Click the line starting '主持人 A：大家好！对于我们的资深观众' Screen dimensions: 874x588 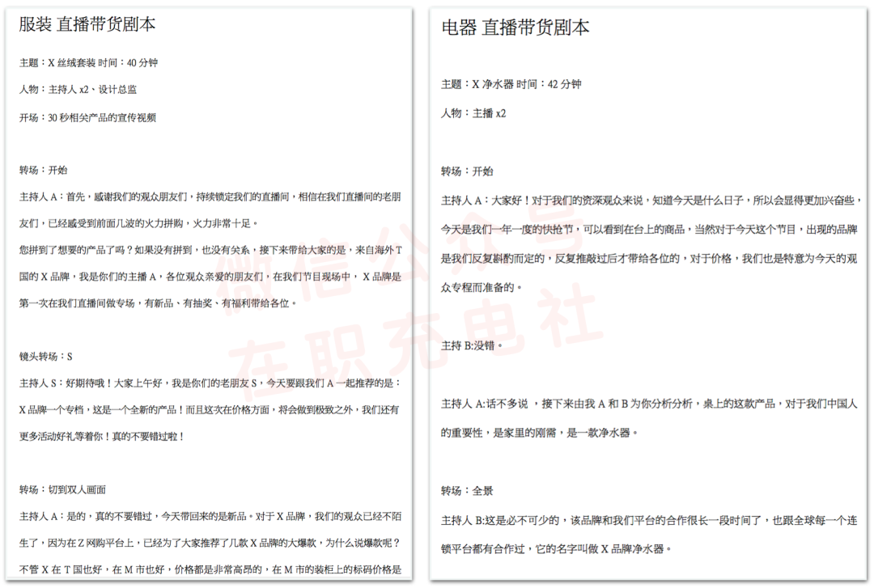point(651,200)
